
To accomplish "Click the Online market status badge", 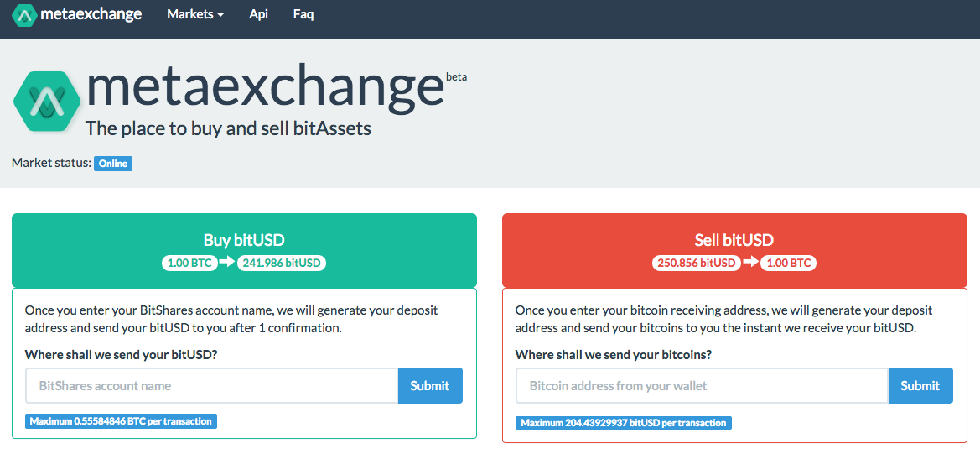I will (x=113, y=164).
